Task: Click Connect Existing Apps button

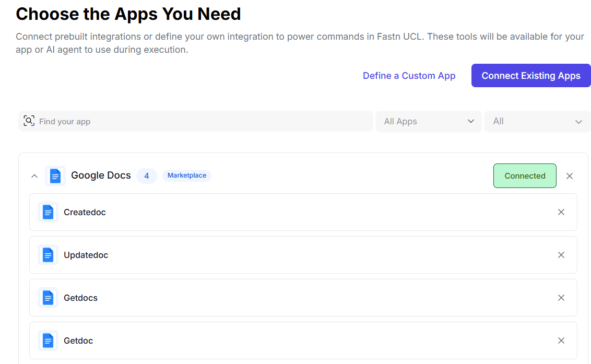Action: pos(530,75)
